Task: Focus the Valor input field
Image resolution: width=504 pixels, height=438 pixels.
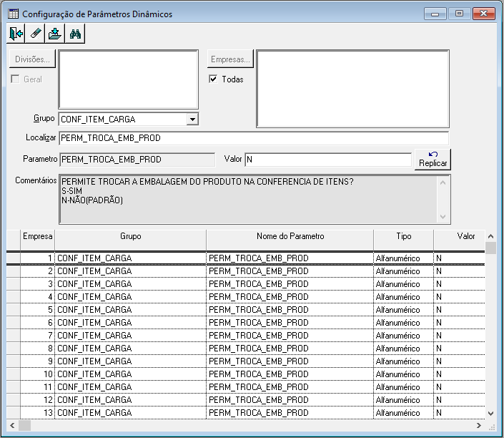Action: [328, 160]
